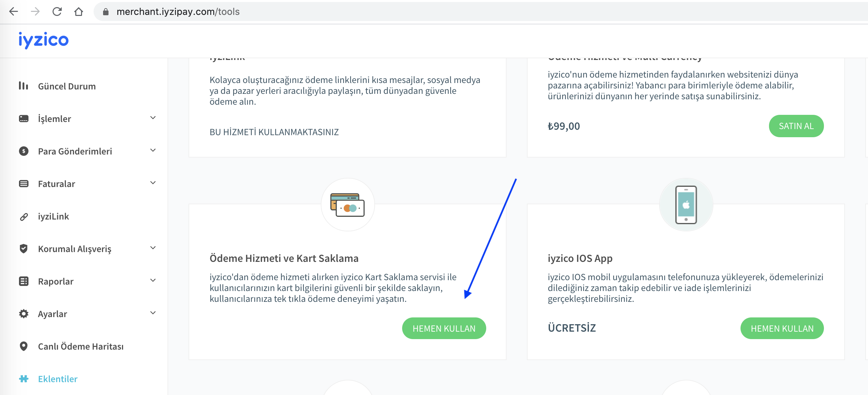Click the Ödeme Hizmeti ve Kart Saklama title
The image size is (868, 395).
click(x=284, y=258)
